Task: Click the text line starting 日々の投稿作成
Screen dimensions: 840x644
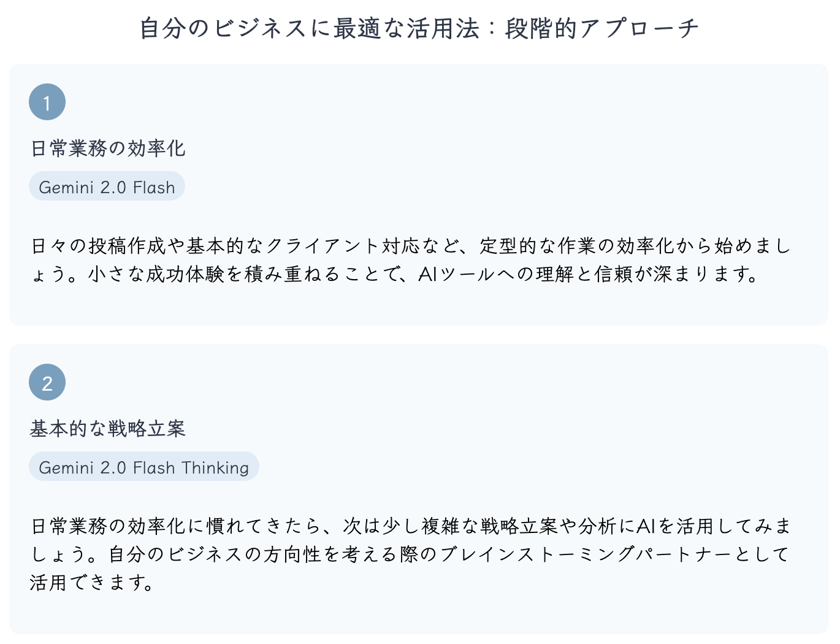Action: click(x=411, y=246)
